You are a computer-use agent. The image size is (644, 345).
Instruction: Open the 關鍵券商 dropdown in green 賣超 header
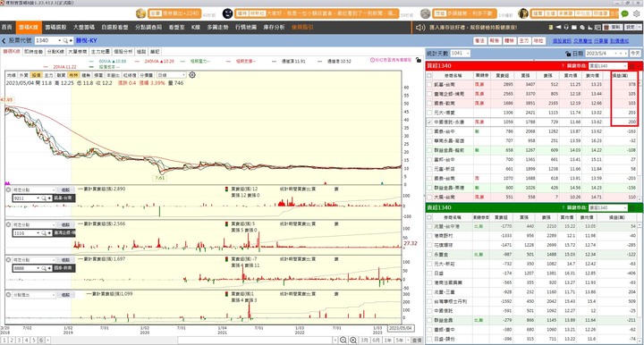[625, 207]
